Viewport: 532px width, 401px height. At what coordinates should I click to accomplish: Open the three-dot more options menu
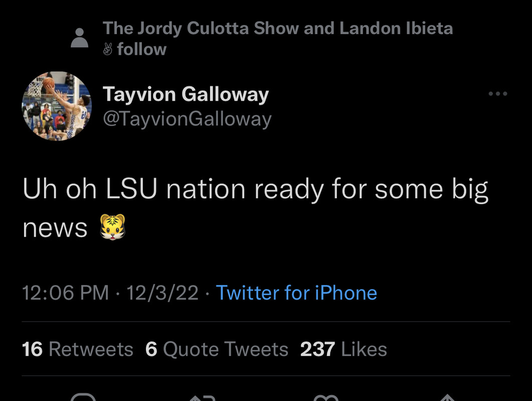coord(498,94)
